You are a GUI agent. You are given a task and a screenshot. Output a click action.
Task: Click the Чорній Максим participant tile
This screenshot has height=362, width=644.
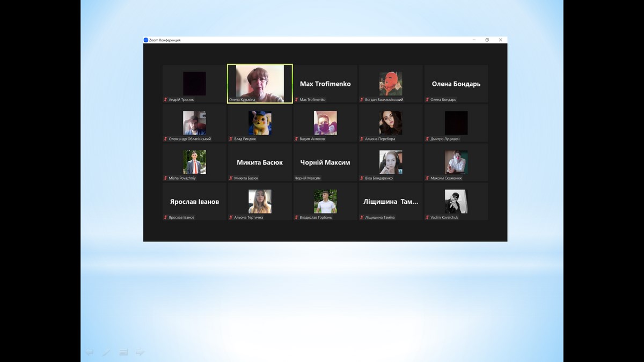pos(325,162)
